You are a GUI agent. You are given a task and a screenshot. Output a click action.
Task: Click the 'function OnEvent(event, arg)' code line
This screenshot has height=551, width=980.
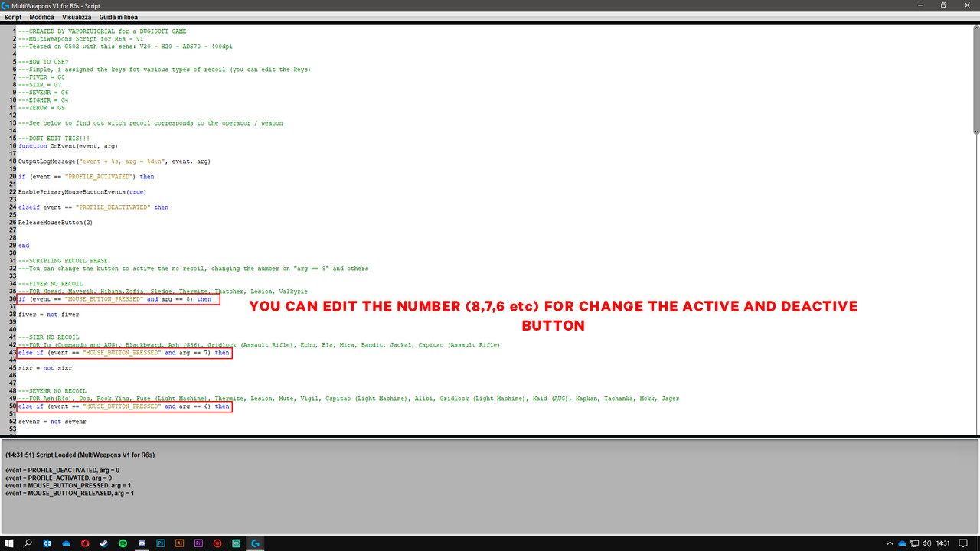[x=68, y=145]
